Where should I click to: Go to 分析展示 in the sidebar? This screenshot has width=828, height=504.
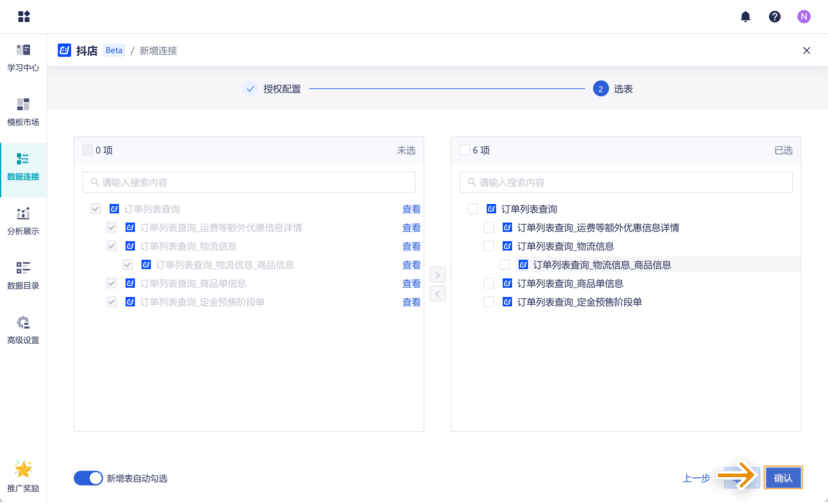23,221
